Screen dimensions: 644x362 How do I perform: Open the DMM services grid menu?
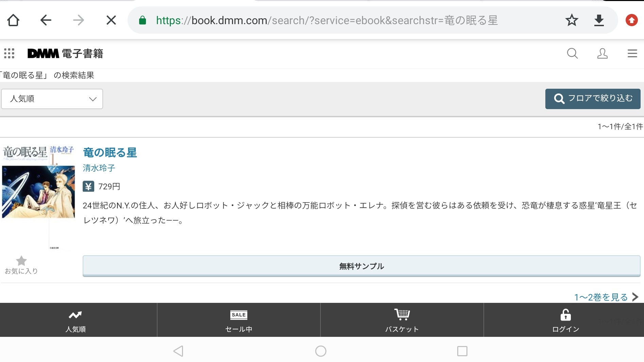pos(9,53)
